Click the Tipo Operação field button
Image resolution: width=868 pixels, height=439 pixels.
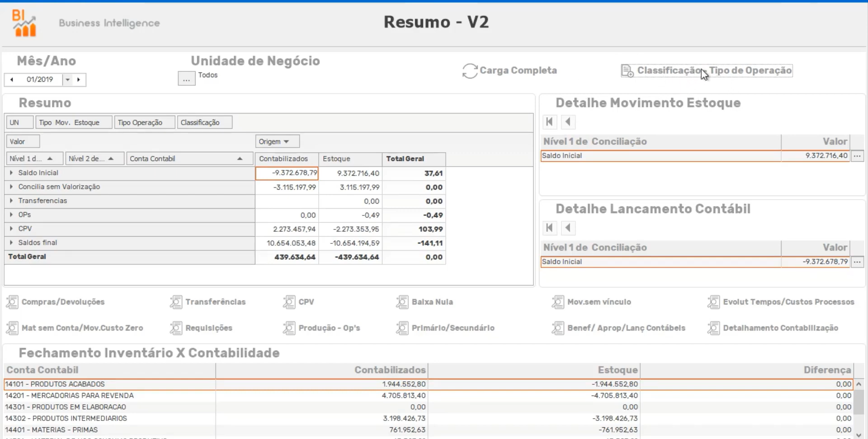coord(144,122)
